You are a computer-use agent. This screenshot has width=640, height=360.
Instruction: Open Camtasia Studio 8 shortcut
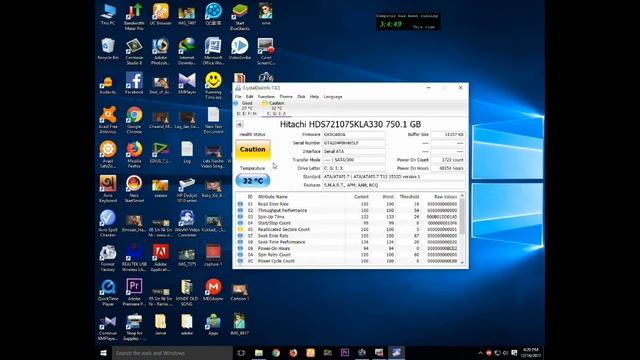pos(134,52)
